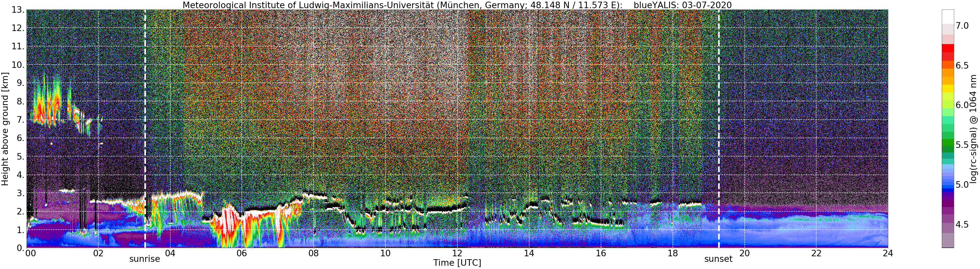Click the 'Height above ground [km]' axis label
This screenshot has height=269, width=980.
click(x=5, y=129)
